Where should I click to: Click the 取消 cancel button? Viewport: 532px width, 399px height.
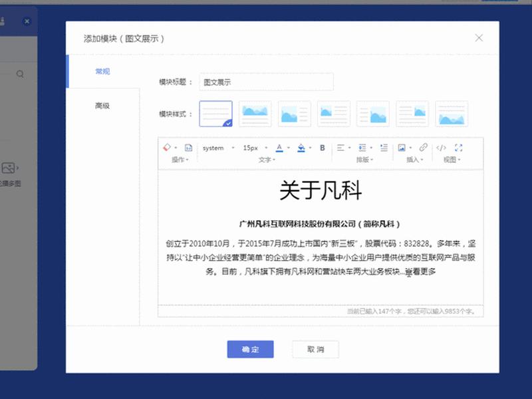[315, 349]
